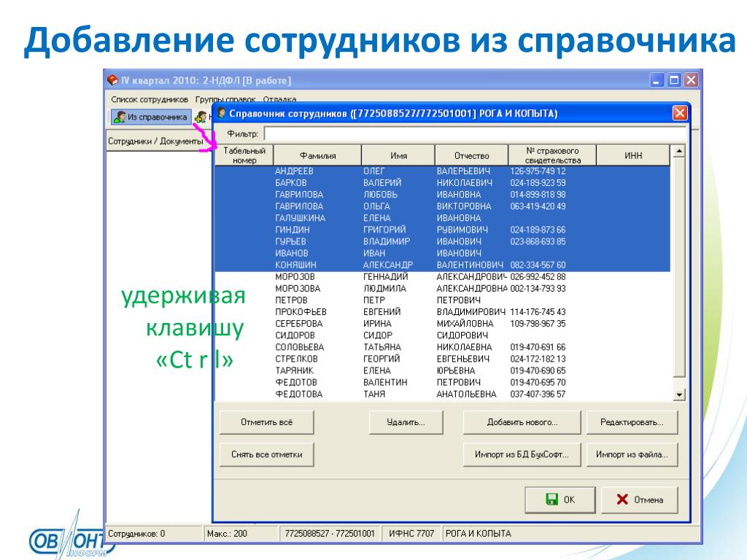This screenshot has height=560, width=747.
Task: Click the partly hidden add-employee toolbar icon
Action: click(202, 117)
